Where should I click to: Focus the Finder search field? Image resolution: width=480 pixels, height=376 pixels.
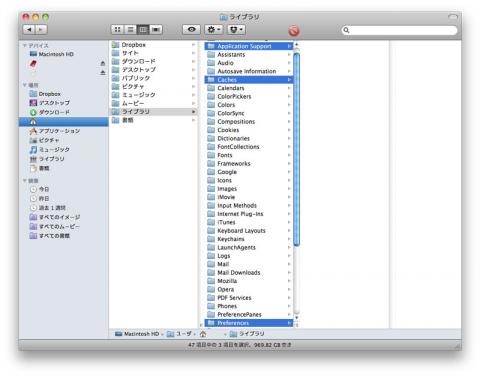coord(399,30)
